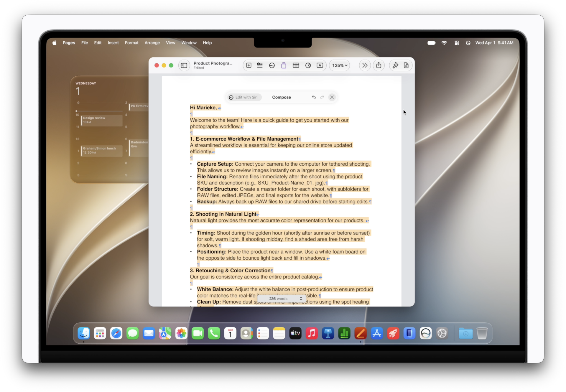
Task: Click the Add Page toolbar icon
Action: [249, 65]
